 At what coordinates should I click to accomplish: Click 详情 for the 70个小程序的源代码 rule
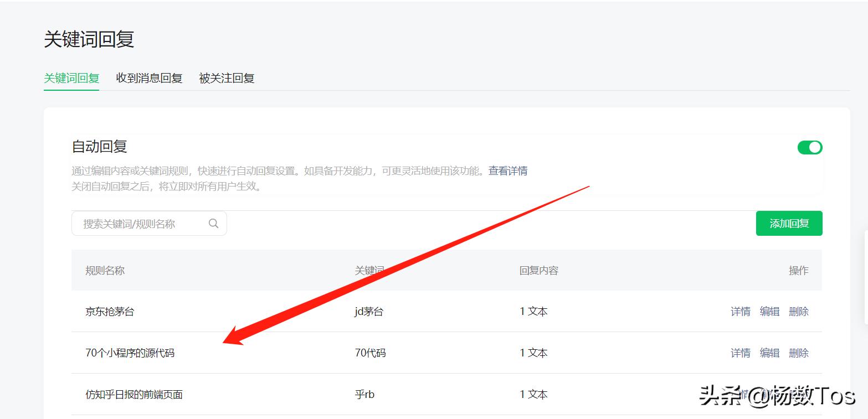[741, 353]
